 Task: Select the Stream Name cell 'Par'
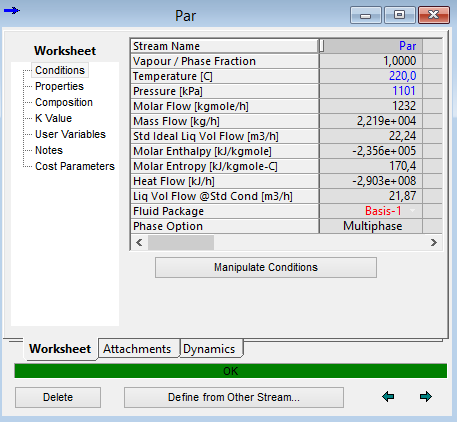(x=371, y=46)
